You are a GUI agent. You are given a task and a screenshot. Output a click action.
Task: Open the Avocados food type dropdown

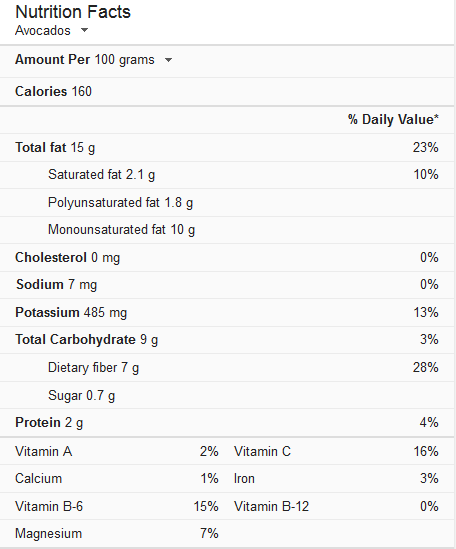(51, 30)
